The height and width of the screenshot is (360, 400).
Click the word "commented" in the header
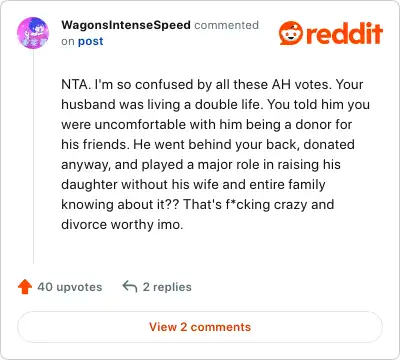click(226, 25)
